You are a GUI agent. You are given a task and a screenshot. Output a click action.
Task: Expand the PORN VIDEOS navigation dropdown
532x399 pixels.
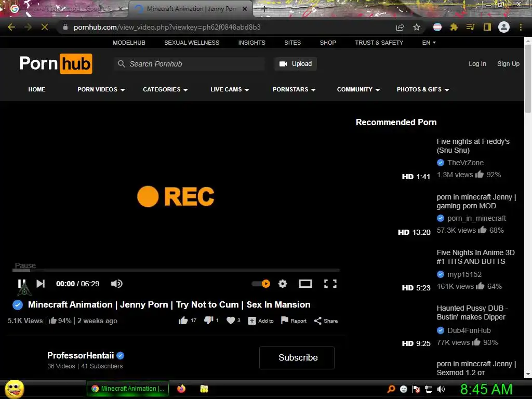pos(101,89)
